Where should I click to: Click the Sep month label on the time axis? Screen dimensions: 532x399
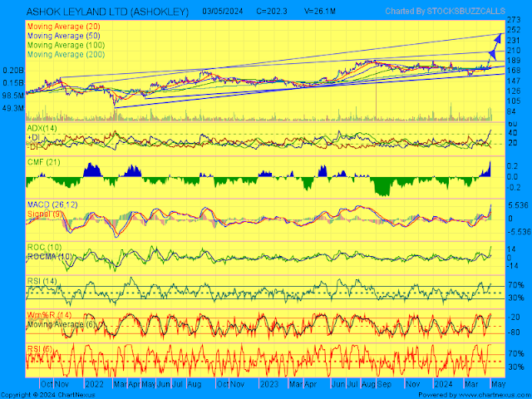click(x=384, y=384)
